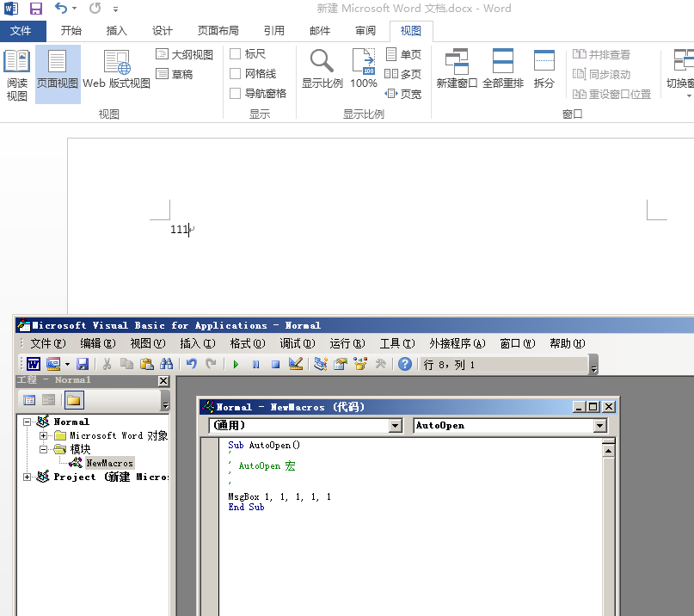This screenshot has width=694, height=616.
Task: Open a New Window from the ribbon
Action: (x=457, y=69)
